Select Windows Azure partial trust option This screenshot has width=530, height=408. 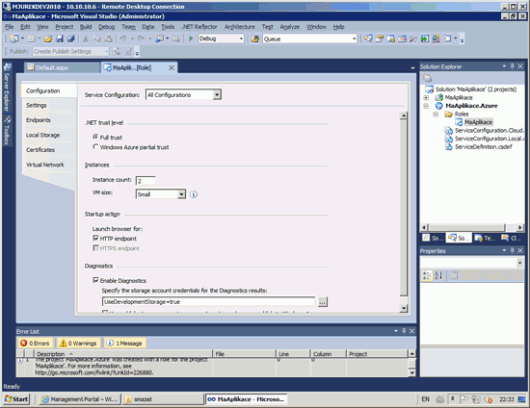pyautogui.click(x=131, y=147)
